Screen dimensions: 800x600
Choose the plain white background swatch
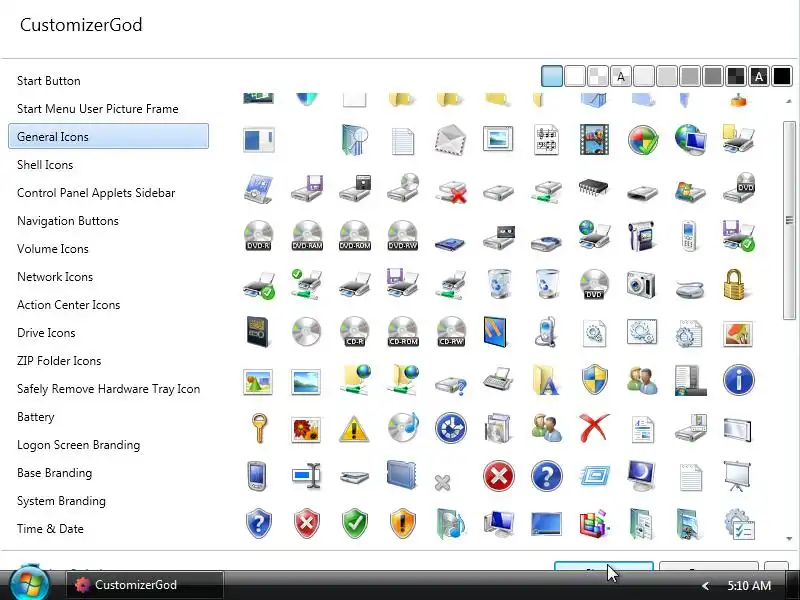click(575, 77)
